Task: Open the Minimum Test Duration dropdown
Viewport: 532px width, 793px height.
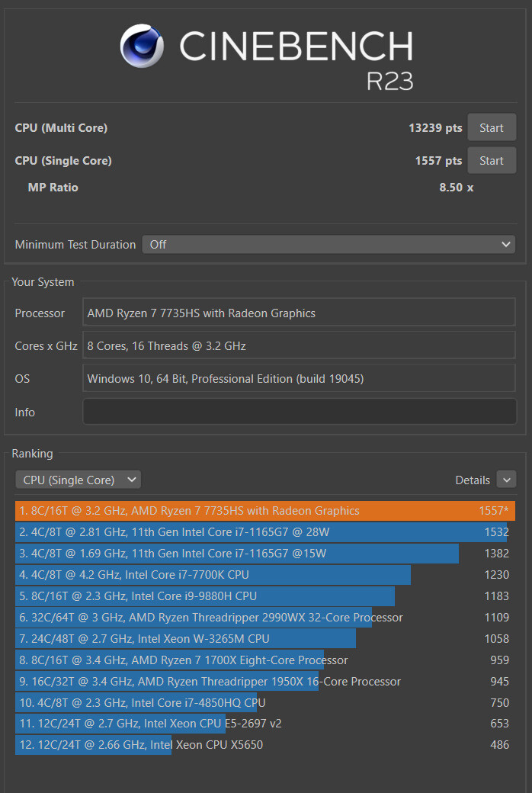Action: 328,245
